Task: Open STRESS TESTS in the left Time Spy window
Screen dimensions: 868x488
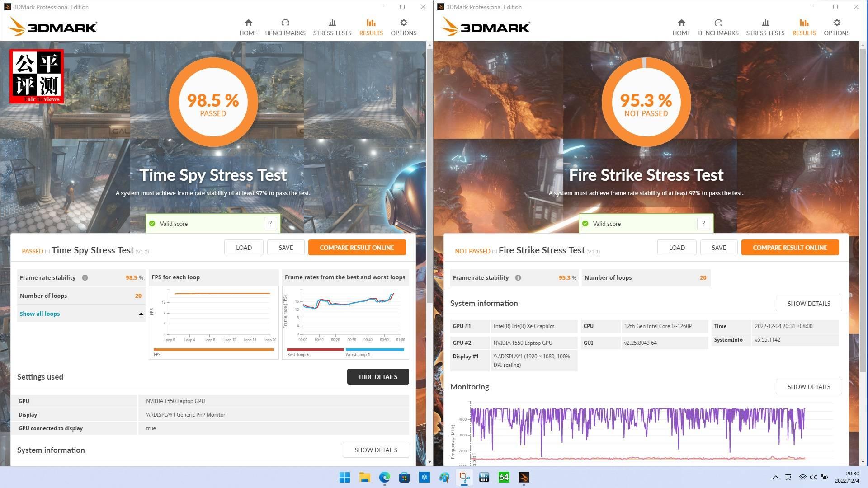Action: (x=332, y=27)
